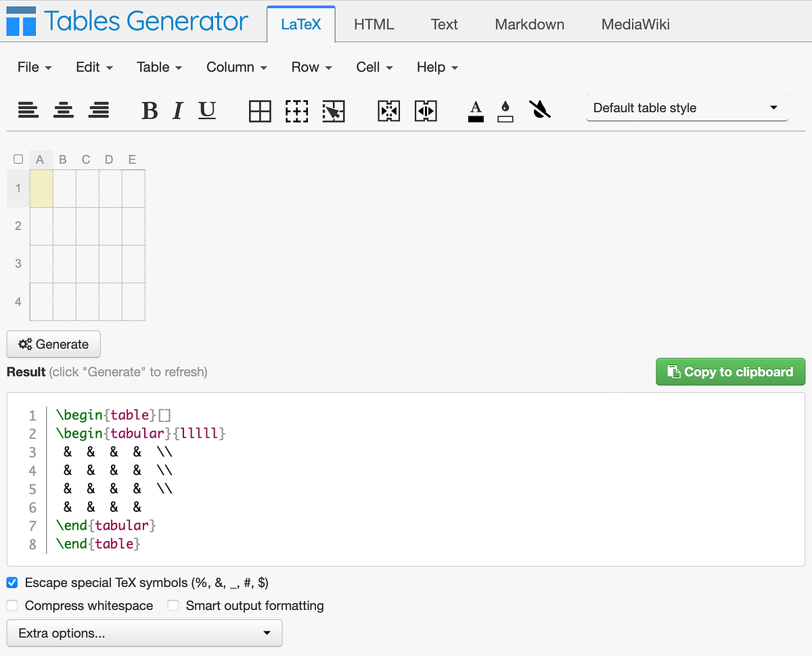
Task: Turn on Smart output formatting
Action: 173,605
